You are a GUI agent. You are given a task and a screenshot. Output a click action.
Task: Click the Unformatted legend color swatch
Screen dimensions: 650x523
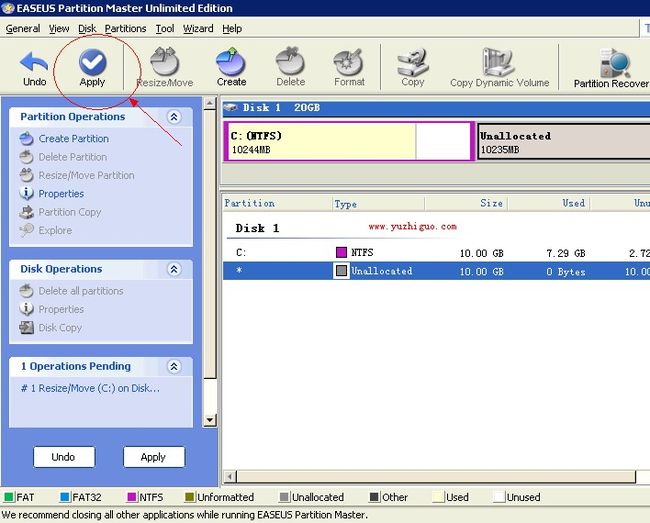[189, 496]
